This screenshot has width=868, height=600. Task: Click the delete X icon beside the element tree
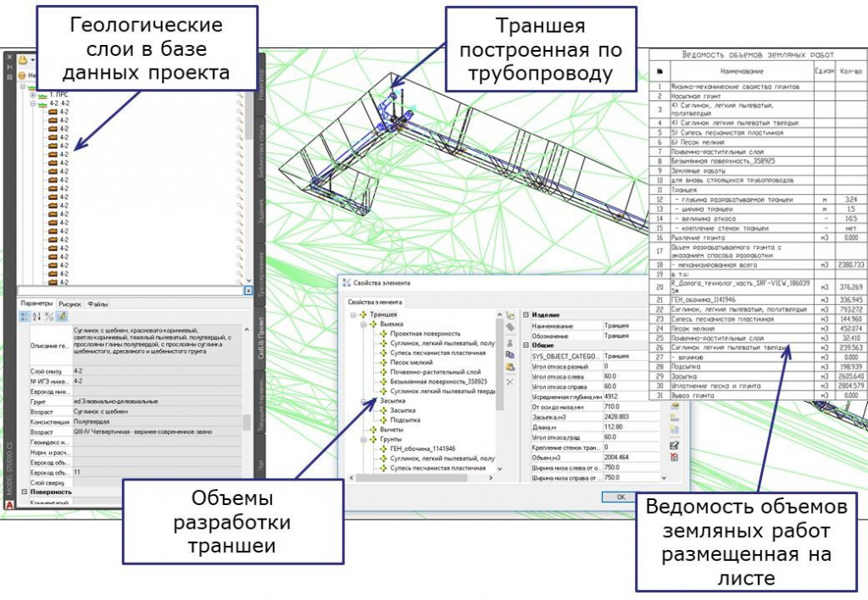click(x=510, y=382)
